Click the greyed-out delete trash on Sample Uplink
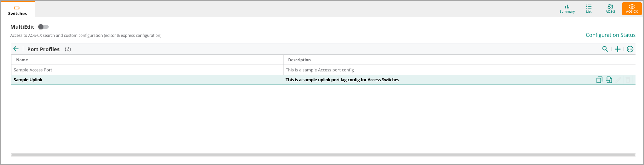Viewport: 644px width, 165px height. (x=628, y=80)
